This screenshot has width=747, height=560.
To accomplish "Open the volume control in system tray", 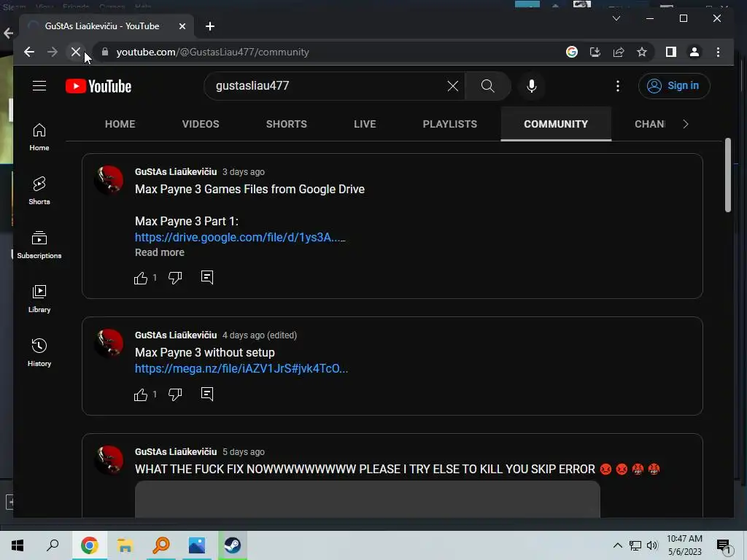I will coord(652,545).
